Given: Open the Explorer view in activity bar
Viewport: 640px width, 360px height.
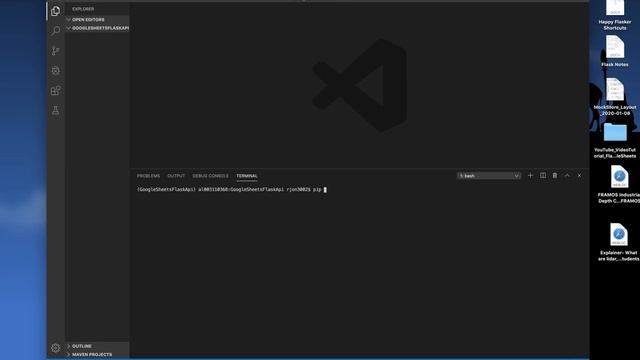Looking at the screenshot, I should tap(56, 11).
